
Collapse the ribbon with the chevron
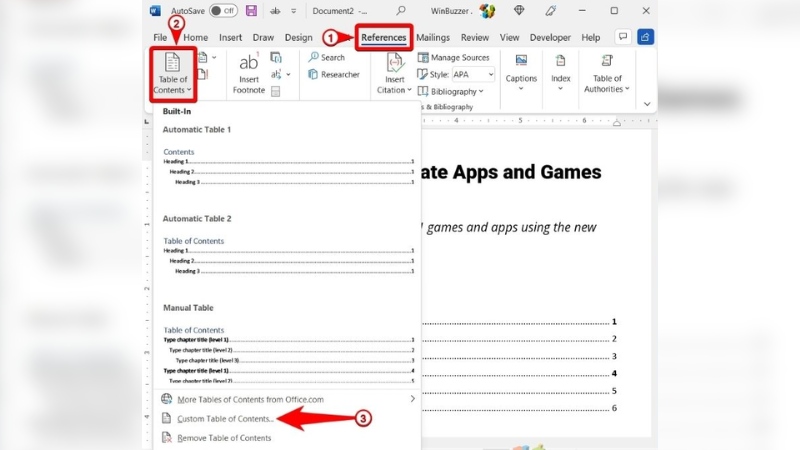coord(648,103)
